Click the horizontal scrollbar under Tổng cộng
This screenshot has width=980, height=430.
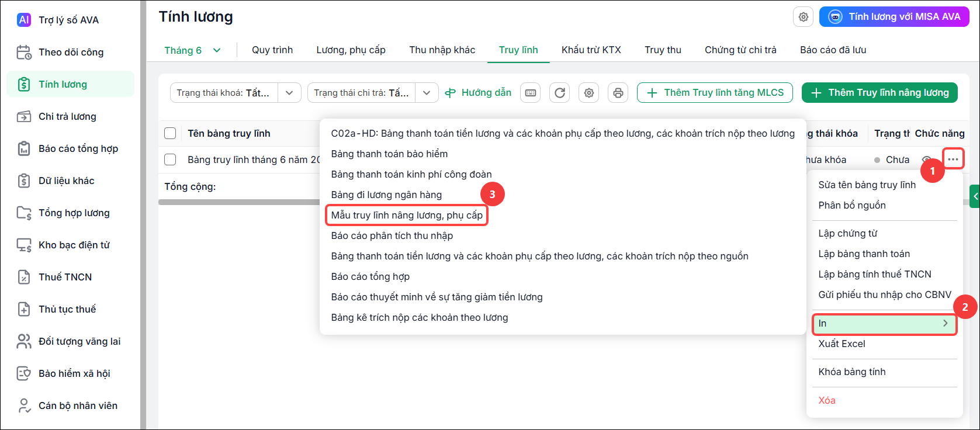tap(239, 202)
